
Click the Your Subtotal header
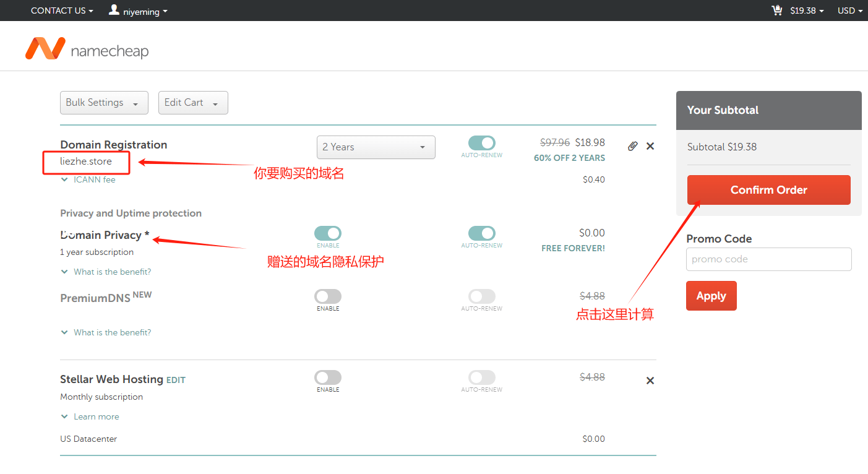(723, 110)
